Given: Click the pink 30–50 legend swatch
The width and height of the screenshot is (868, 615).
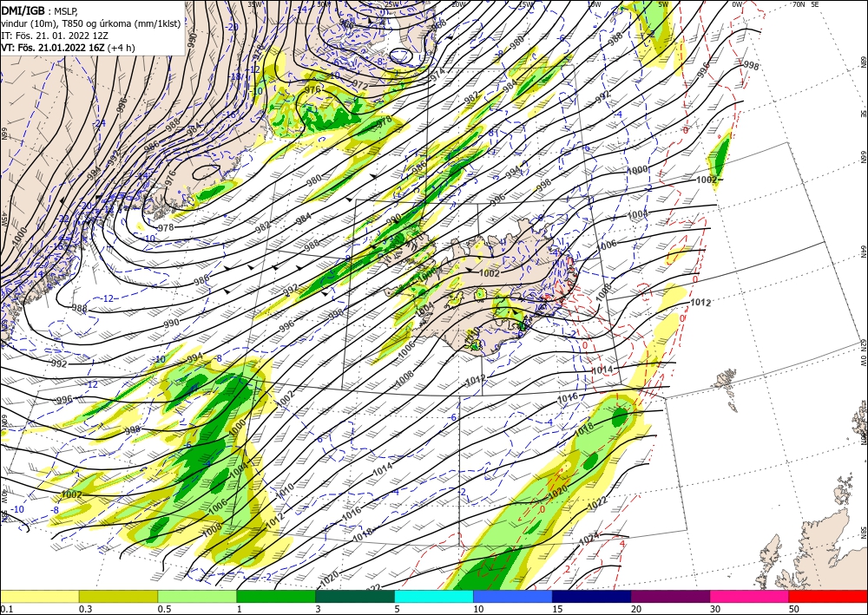Looking at the screenshot, I should (750, 596).
